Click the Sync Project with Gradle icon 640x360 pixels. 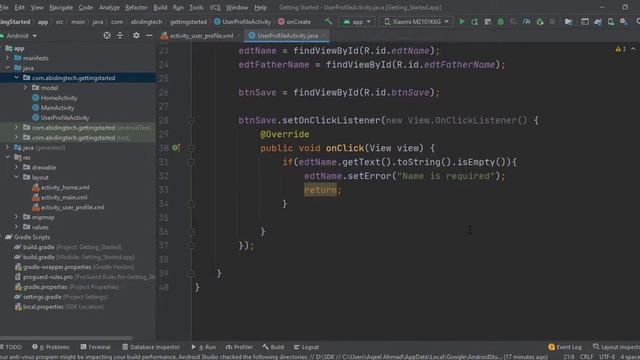(598, 22)
